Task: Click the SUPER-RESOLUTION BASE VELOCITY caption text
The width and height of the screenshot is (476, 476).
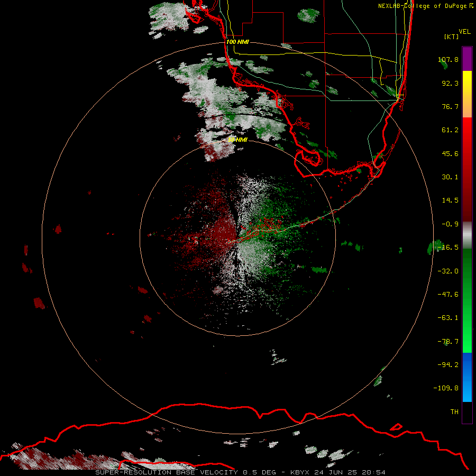Action: click(167, 472)
